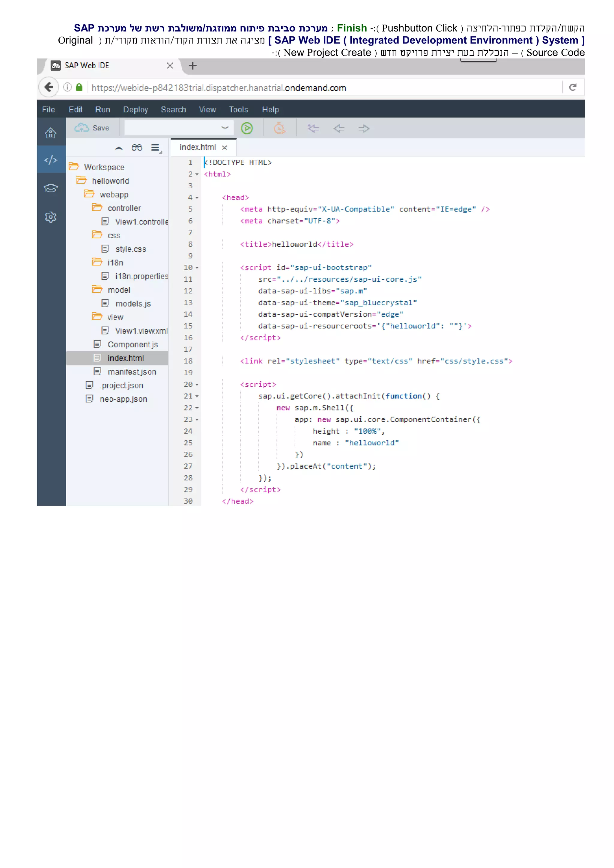Click the sap_bluecrystal theme value on line 13
The height and width of the screenshot is (868, 614).
378,302
